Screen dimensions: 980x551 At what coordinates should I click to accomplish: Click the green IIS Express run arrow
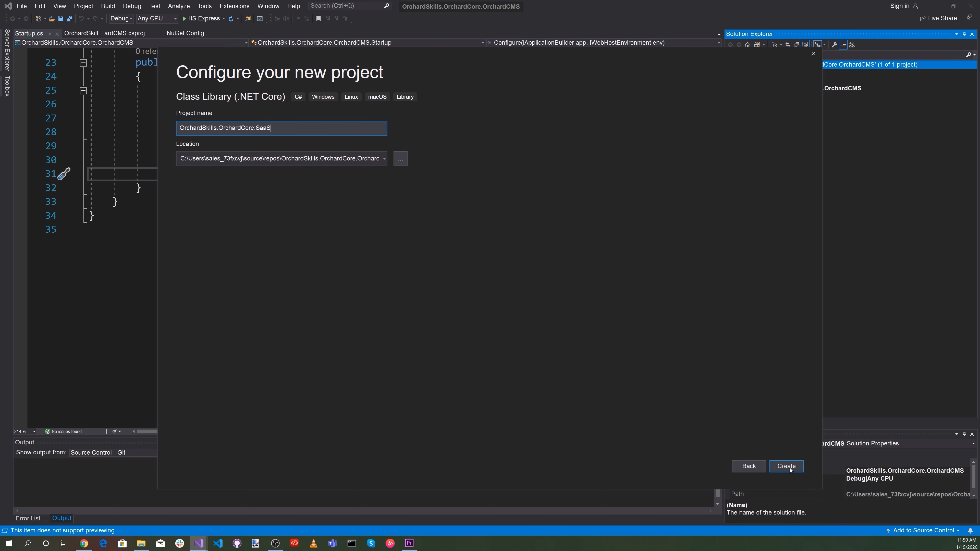[x=184, y=19]
